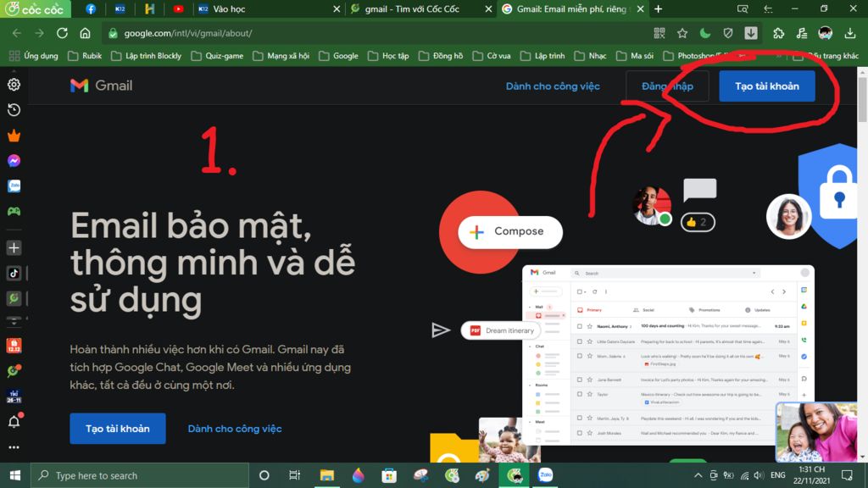The height and width of the screenshot is (488, 868).
Task: Open the Lập trình Blockly bookmarks folder
Action: click(x=147, y=56)
